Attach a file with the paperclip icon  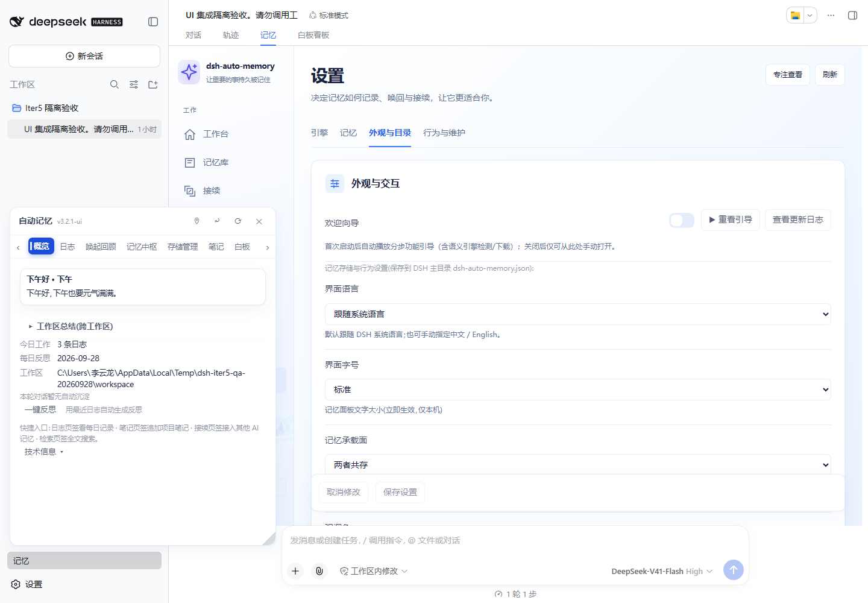click(x=319, y=571)
